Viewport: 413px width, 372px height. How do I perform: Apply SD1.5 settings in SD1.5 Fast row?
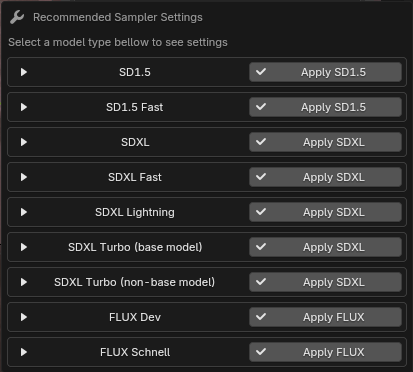coord(325,107)
